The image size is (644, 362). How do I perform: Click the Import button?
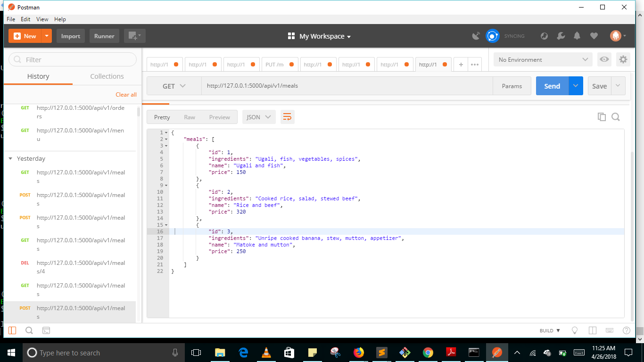pos(71,36)
